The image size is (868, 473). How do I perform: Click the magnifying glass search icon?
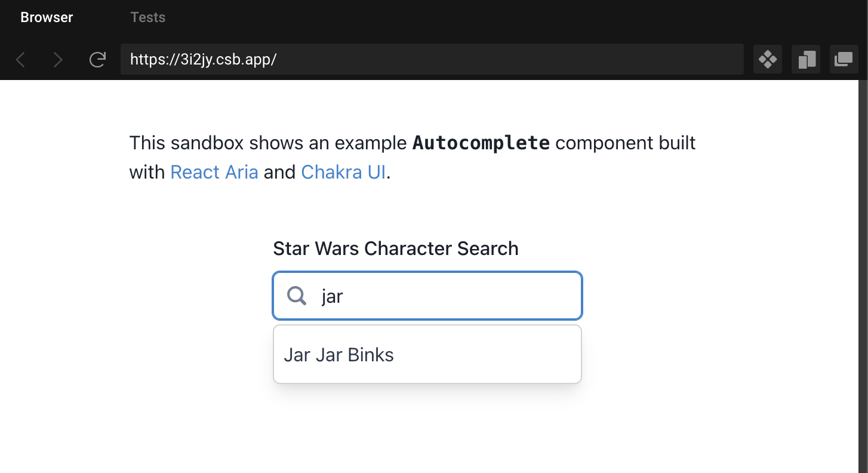[297, 295]
